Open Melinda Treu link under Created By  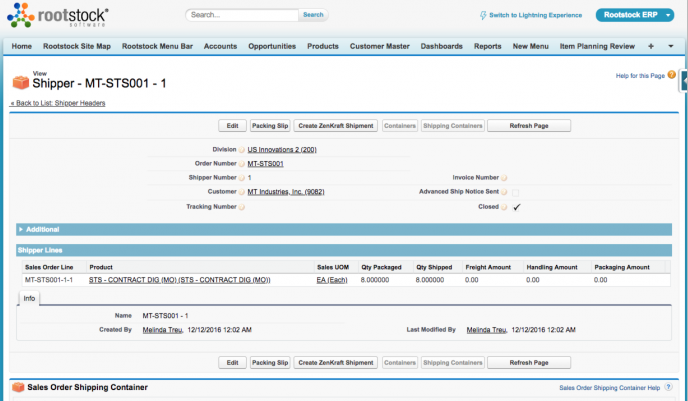[162, 330]
